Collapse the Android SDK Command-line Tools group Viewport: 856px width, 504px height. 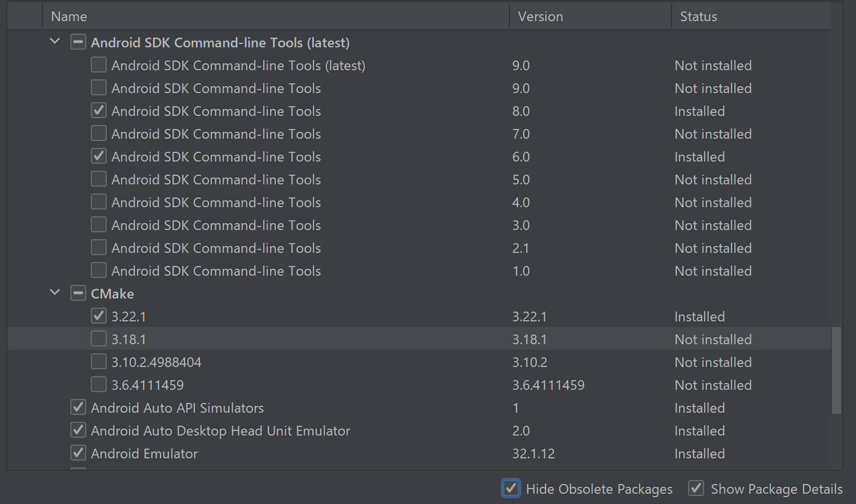[55, 42]
